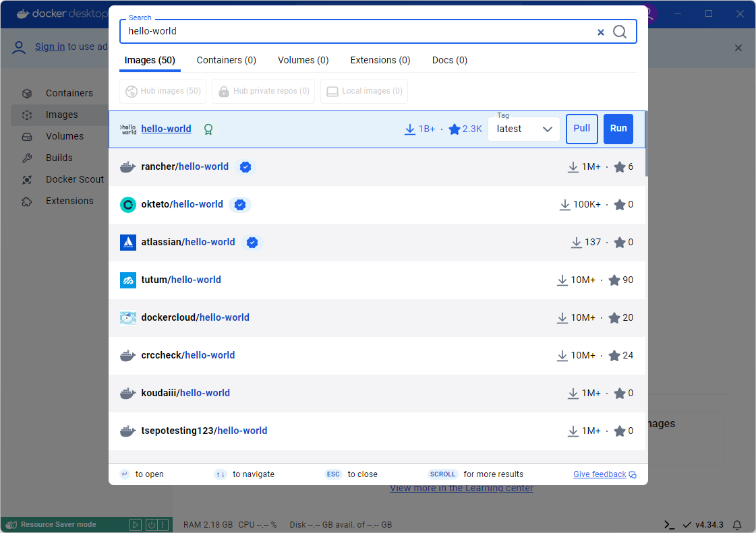
Task: Click the search results vertical scrollbar
Action: [647, 144]
